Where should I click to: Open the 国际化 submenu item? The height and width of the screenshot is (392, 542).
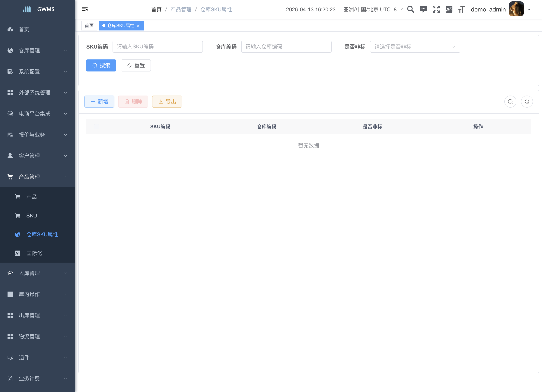(x=37, y=253)
